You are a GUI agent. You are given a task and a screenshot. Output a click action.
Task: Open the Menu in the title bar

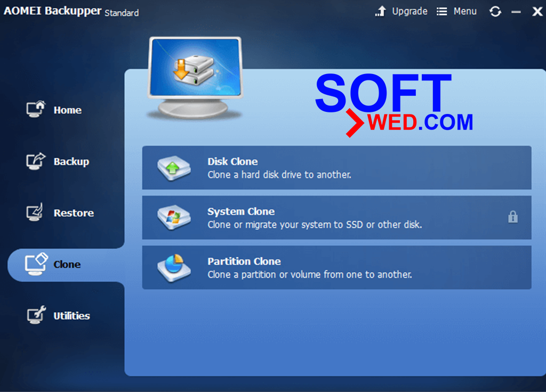coord(456,11)
